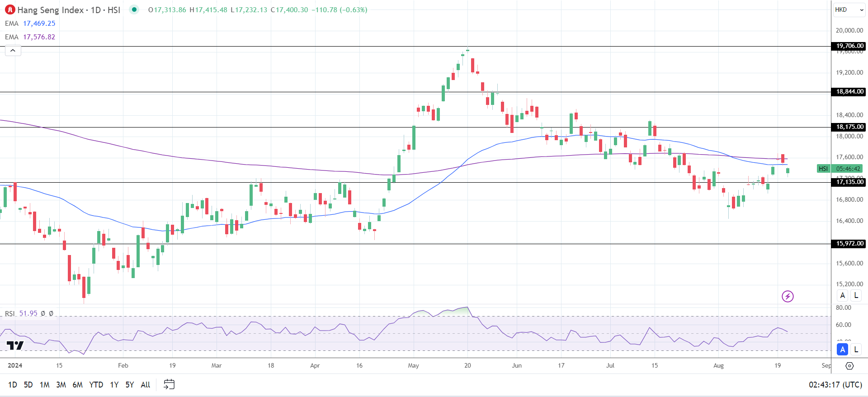Click the green market status dot

(x=134, y=9)
